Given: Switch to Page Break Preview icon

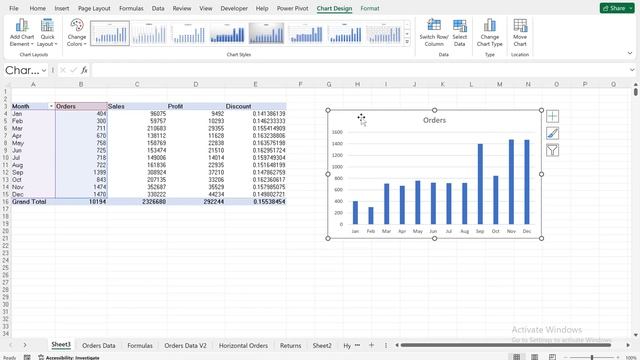Looking at the screenshot, I should pyautogui.click(x=552, y=357).
